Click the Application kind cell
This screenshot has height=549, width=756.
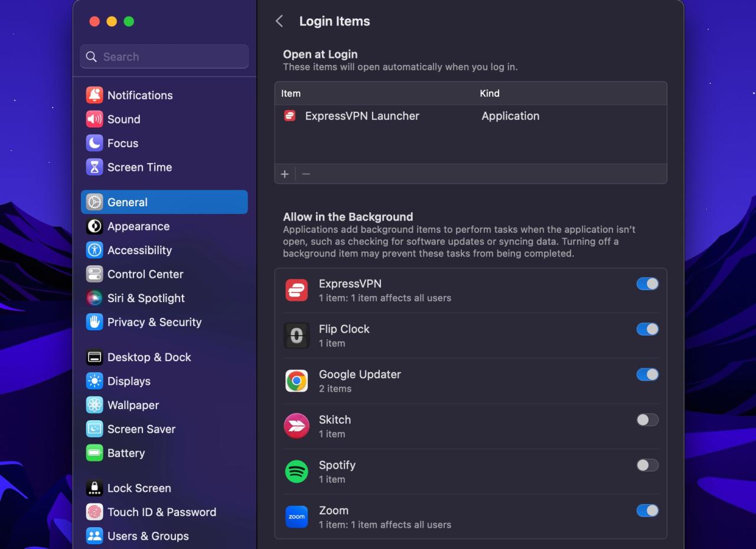pyautogui.click(x=510, y=116)
